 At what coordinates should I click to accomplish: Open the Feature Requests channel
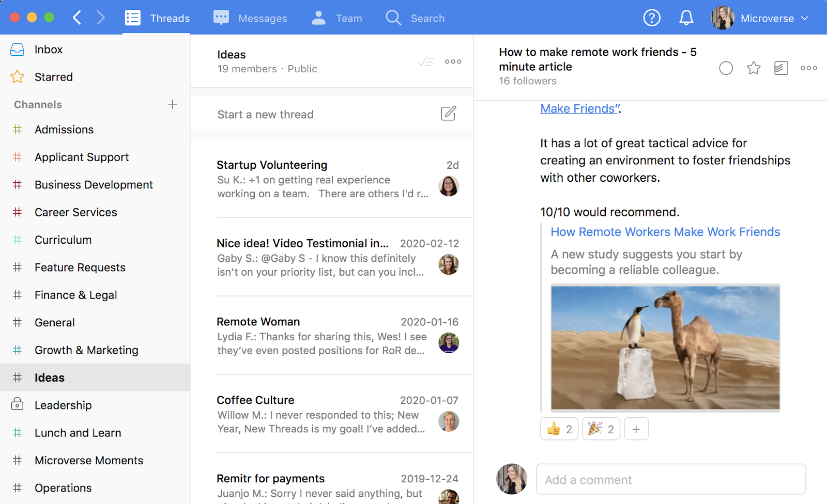click(x=95, y=267)
